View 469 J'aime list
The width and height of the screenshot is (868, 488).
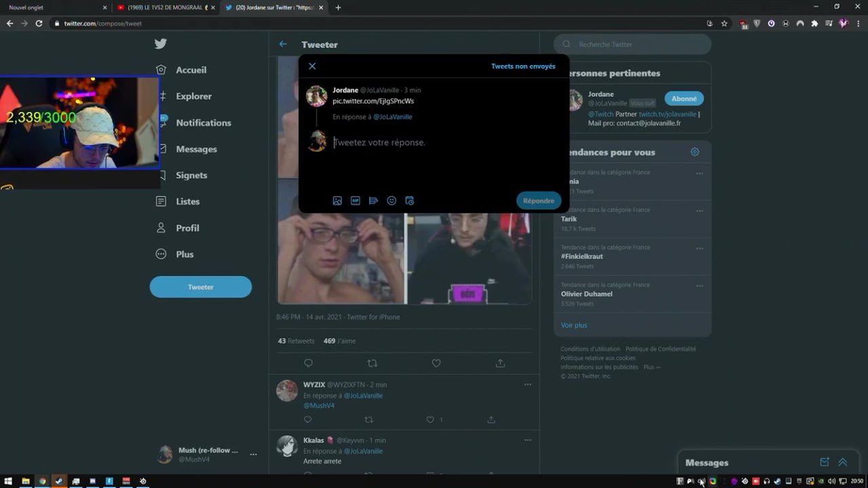tap(339, 341)
